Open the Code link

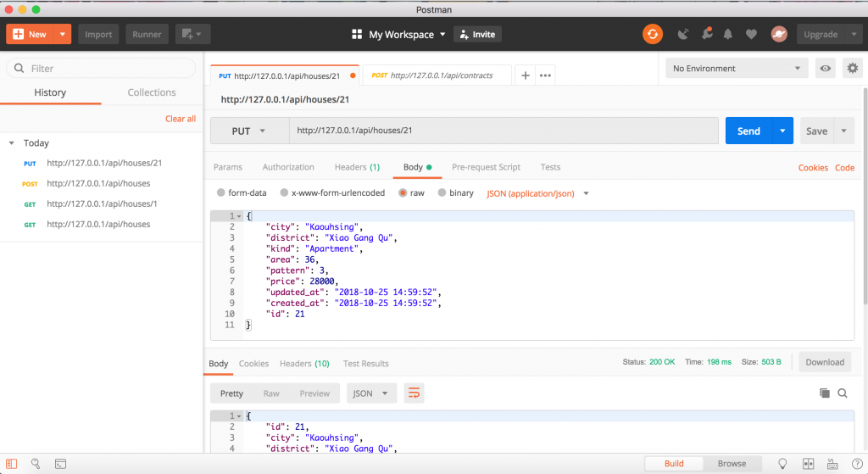click(845, 167)
